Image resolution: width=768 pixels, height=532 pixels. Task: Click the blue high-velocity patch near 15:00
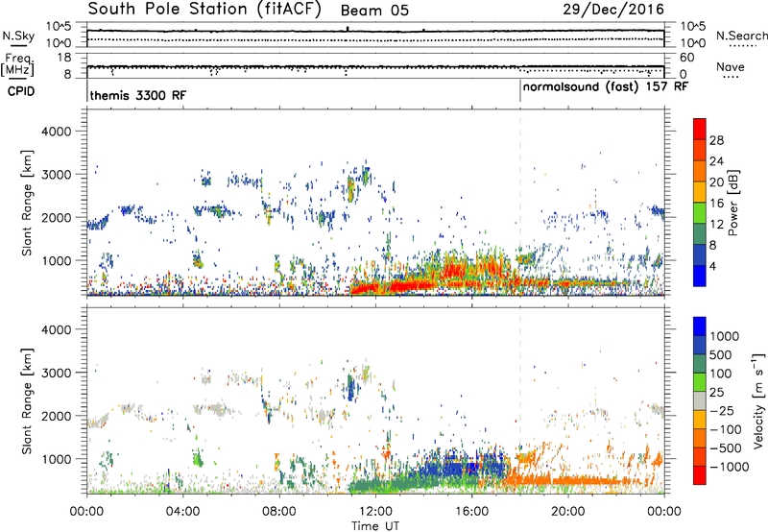pyautogui.click(x=453, y=470)
